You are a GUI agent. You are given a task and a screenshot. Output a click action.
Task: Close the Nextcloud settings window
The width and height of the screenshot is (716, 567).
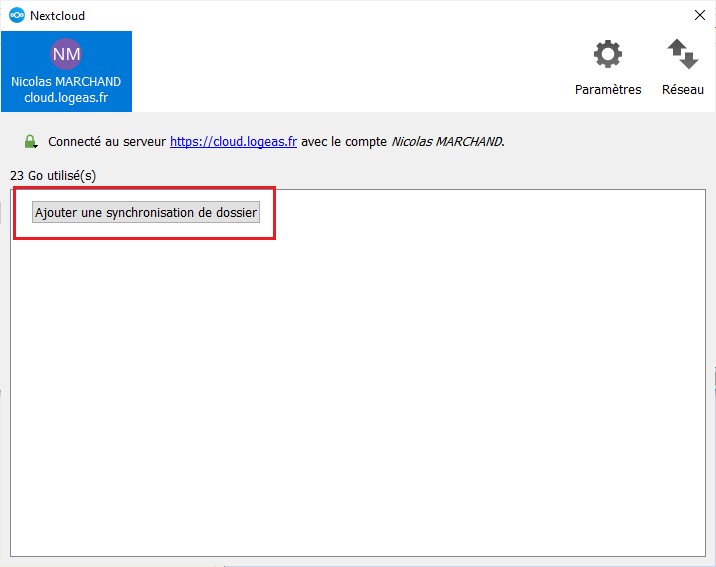(699, 15)
